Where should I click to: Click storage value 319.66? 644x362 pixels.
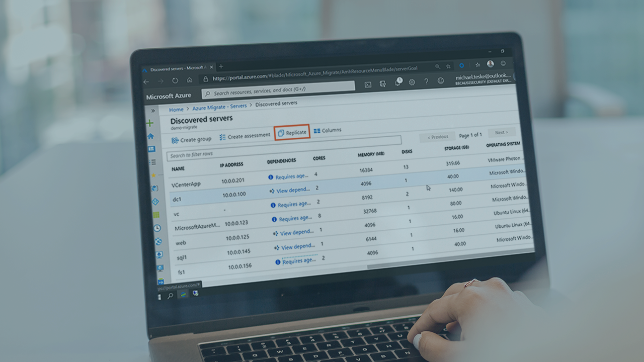(453, 163)
